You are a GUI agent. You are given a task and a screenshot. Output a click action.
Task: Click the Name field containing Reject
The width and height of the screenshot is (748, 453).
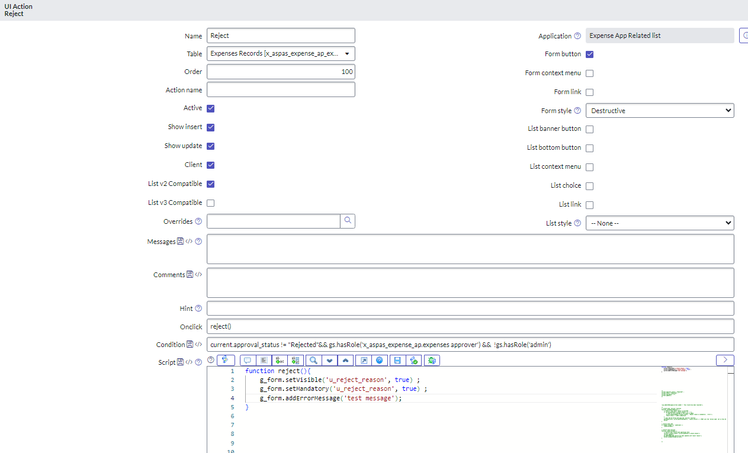(281, 35)
